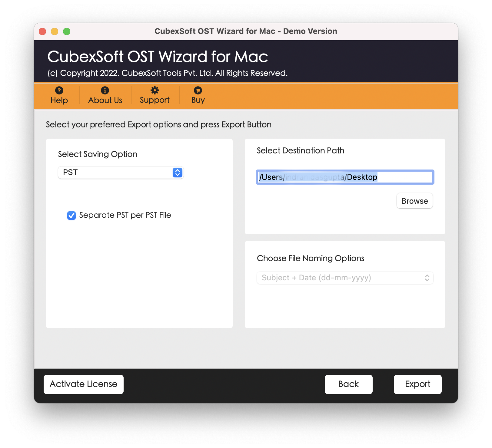The image size is (492, 448).
Task: Go back using the Back button
Action: point(348,384)
